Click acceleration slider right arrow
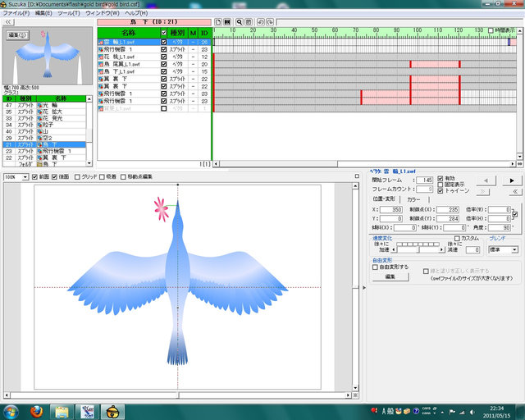The image size is (525, 420). pyautogui.click(x=442, y=250)
